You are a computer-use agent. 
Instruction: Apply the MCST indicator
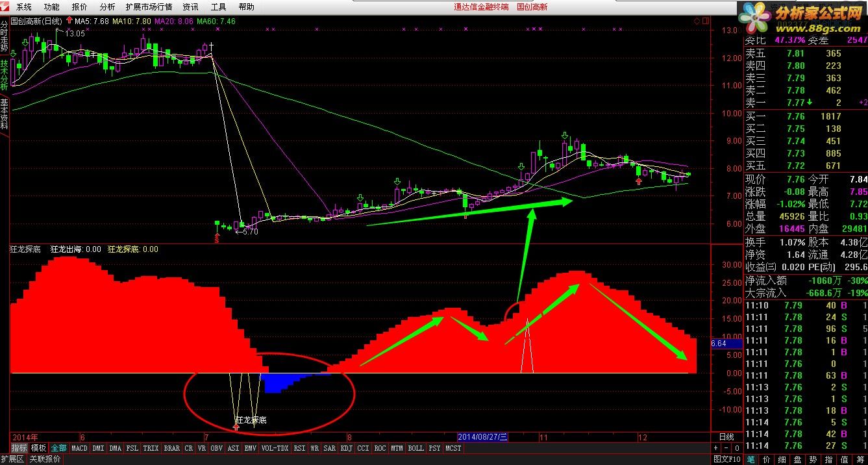click(454, 448)
